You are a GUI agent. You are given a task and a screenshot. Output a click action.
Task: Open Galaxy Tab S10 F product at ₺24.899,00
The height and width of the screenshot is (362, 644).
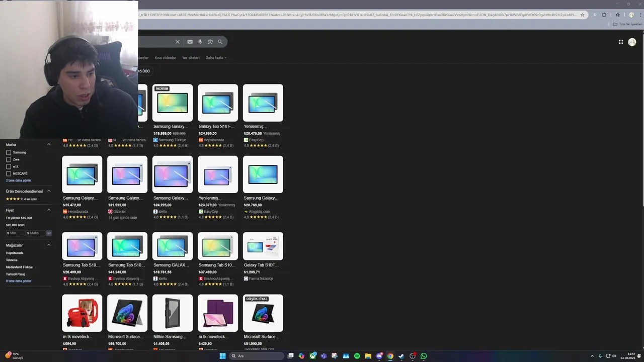point(218,116)
